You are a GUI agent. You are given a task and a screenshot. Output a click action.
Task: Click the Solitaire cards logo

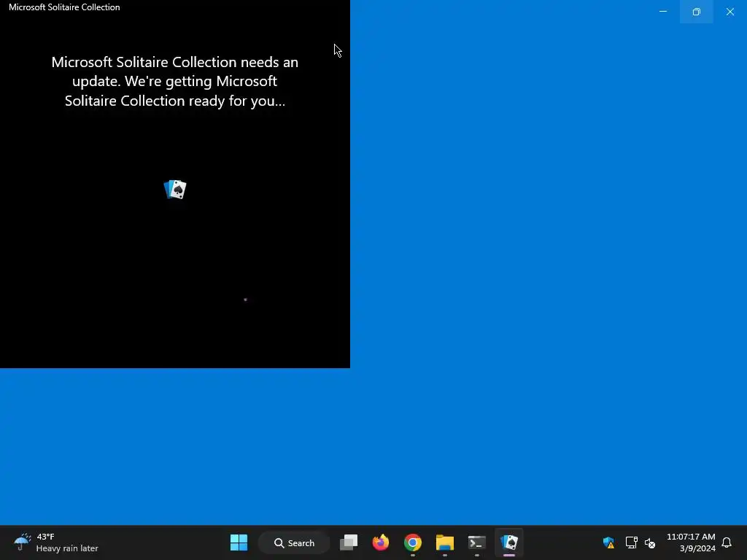coord(175,190)
